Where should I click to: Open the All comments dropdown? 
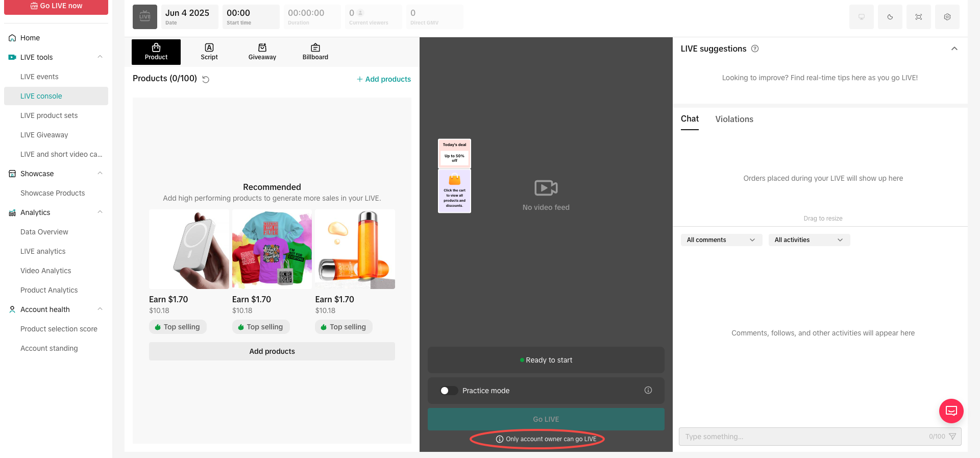click(x=721, y=240)
